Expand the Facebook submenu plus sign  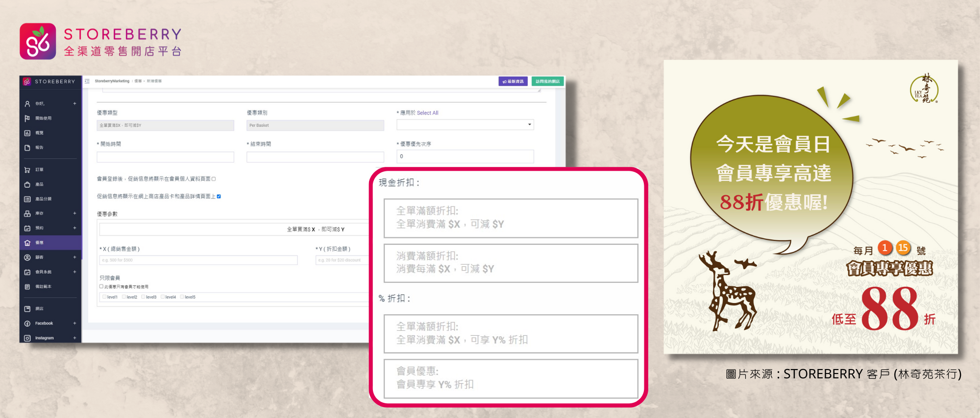click(75, 324)
